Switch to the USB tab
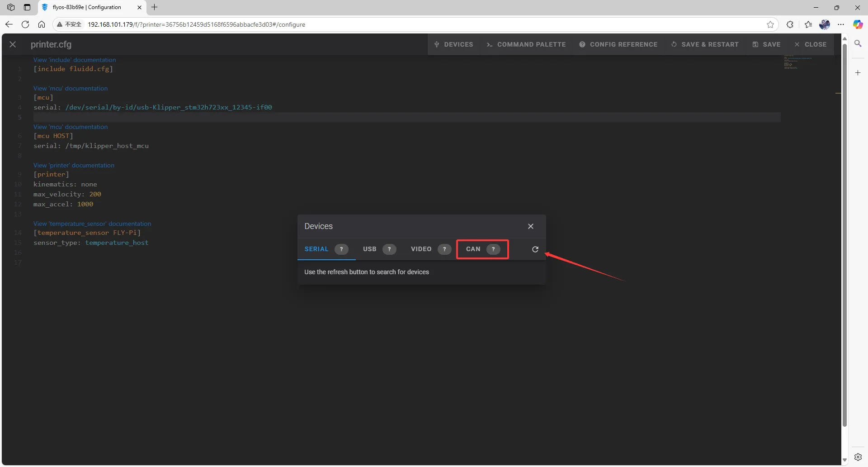The image size is (868, 467). (369, 249)
